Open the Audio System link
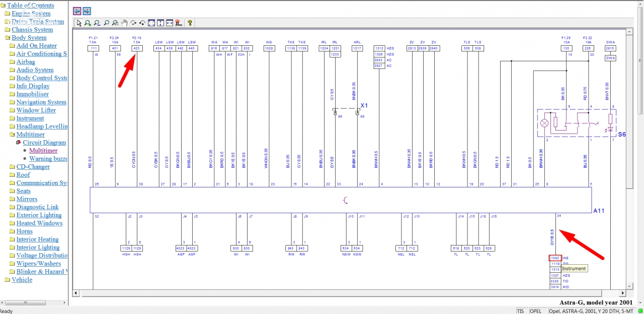The width and height of the screenshot is (644, 314). 35,70
